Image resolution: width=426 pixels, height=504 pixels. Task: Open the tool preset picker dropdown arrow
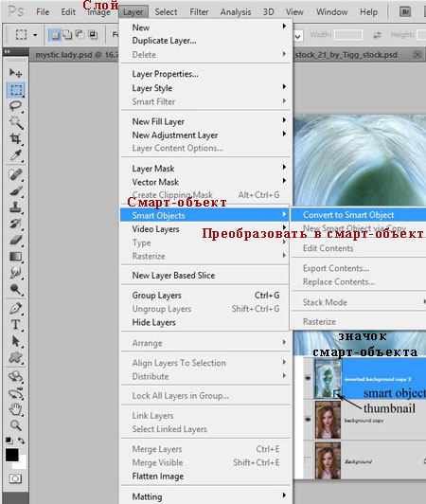click(35, 35)
